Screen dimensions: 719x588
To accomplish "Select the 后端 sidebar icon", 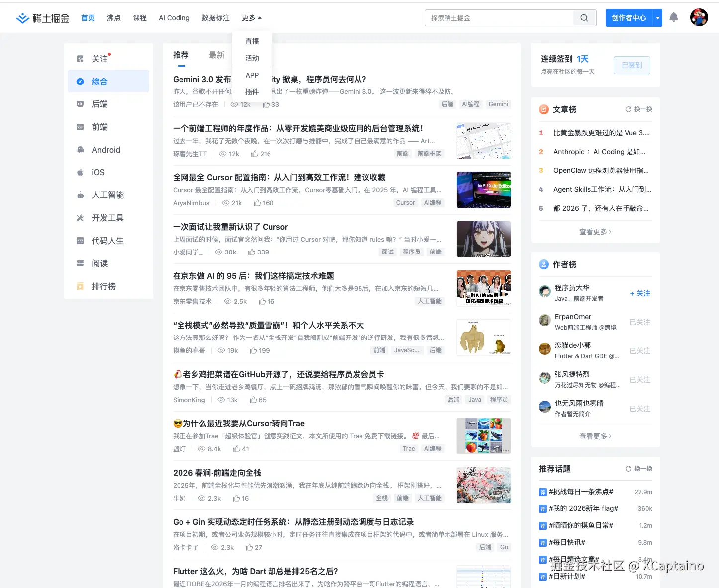I will (80, 104).
